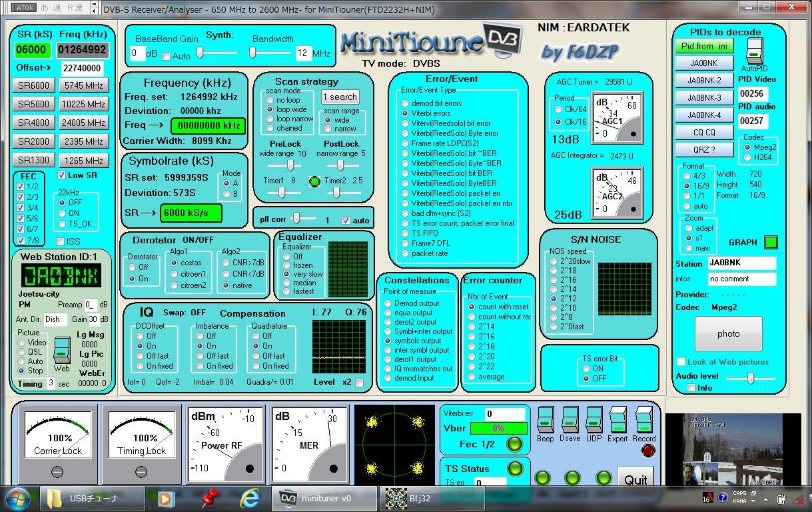Flip the Beep toggle switch

pos(545,419)
